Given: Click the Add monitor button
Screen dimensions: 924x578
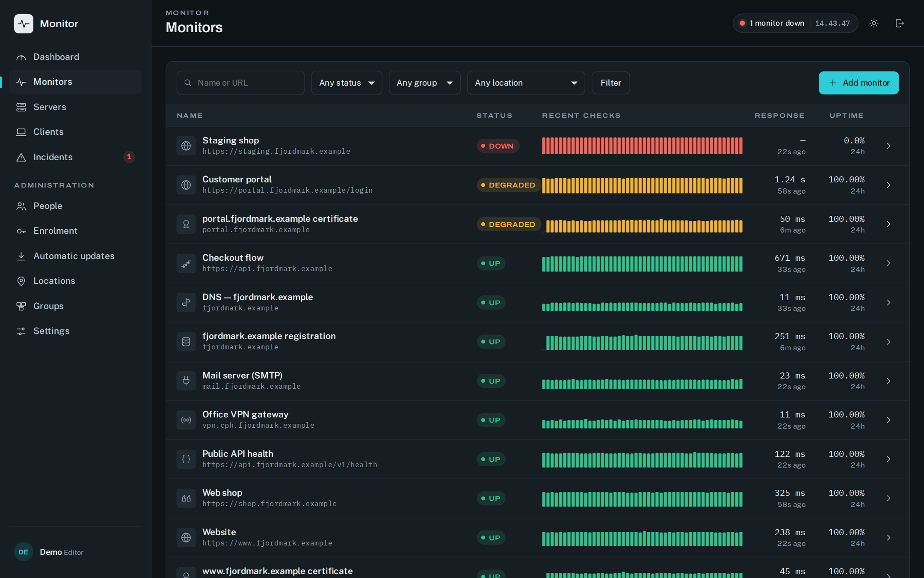Looking at the screenshot, I should click(x=859, y=83).
